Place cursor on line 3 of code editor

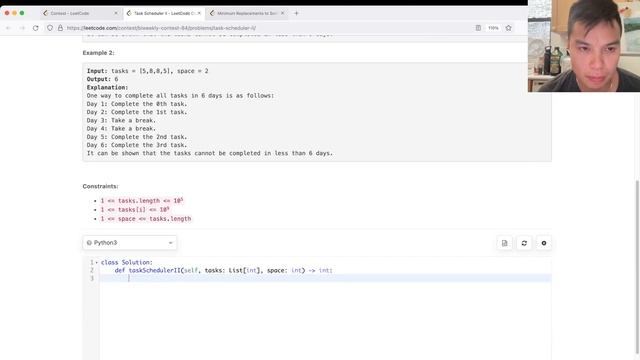pyautogui.click(x=325, y=278)
